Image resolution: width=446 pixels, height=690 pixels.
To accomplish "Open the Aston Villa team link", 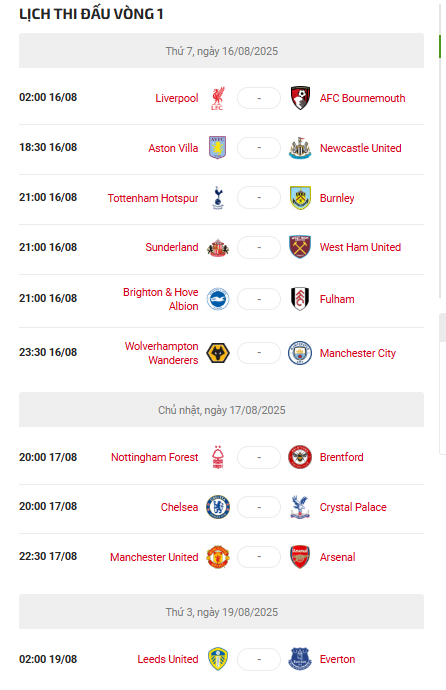I will tap(173, 148).
